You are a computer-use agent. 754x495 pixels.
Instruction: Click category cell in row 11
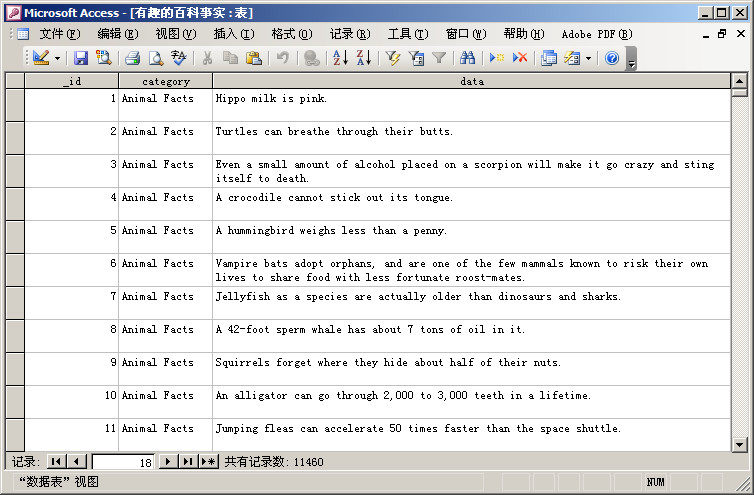coord(165,435)
